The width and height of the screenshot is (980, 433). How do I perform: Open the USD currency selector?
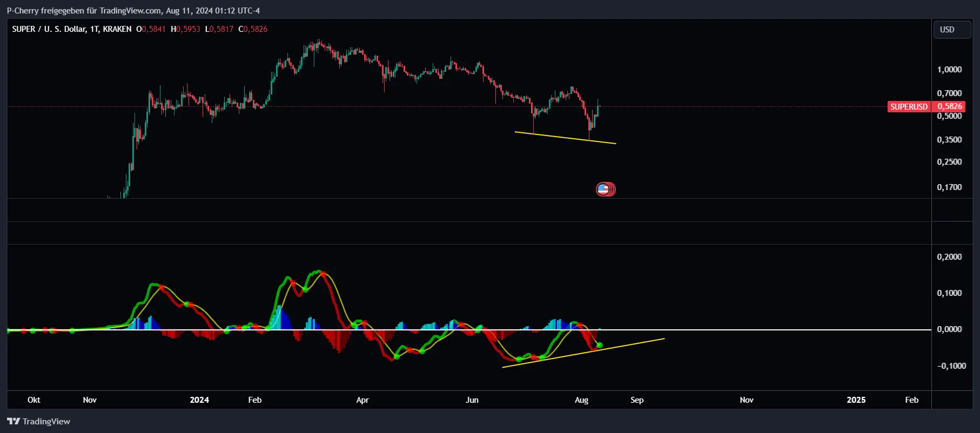(x=952, y=30)
